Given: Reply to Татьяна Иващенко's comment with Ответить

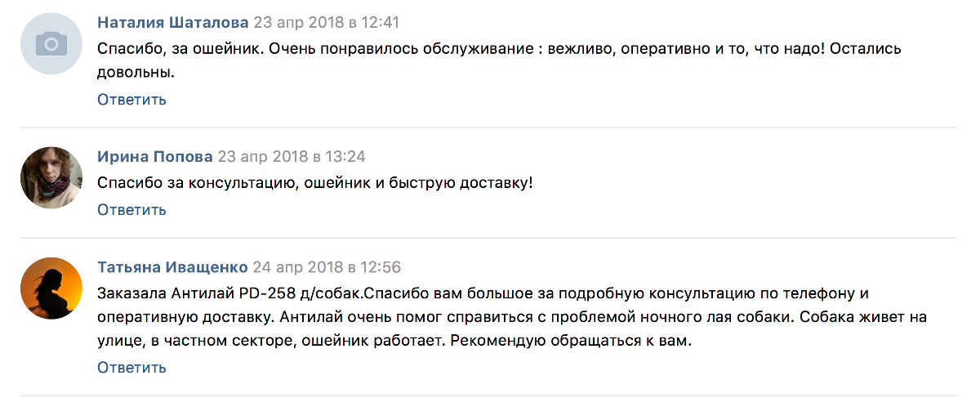Looking at the screenshot, I should [131, 368].
